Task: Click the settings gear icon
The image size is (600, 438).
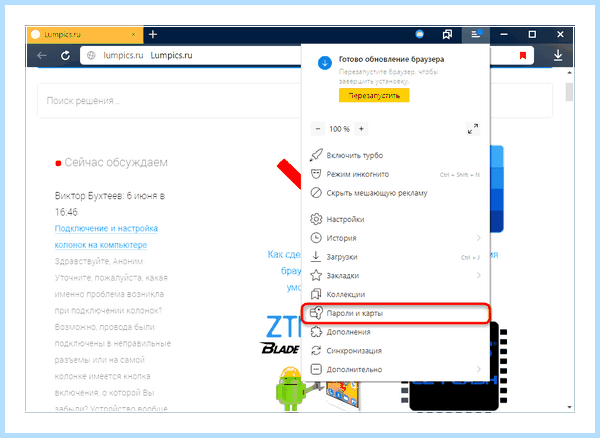Action: click(x=316, y=219)
